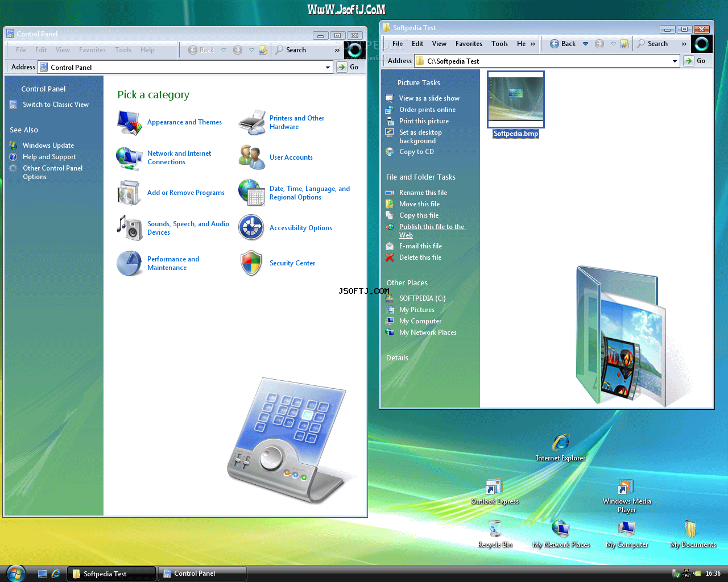Click Show Desktop quick launch icon
This screenshot has width=728, height=582.
point(43,574)
